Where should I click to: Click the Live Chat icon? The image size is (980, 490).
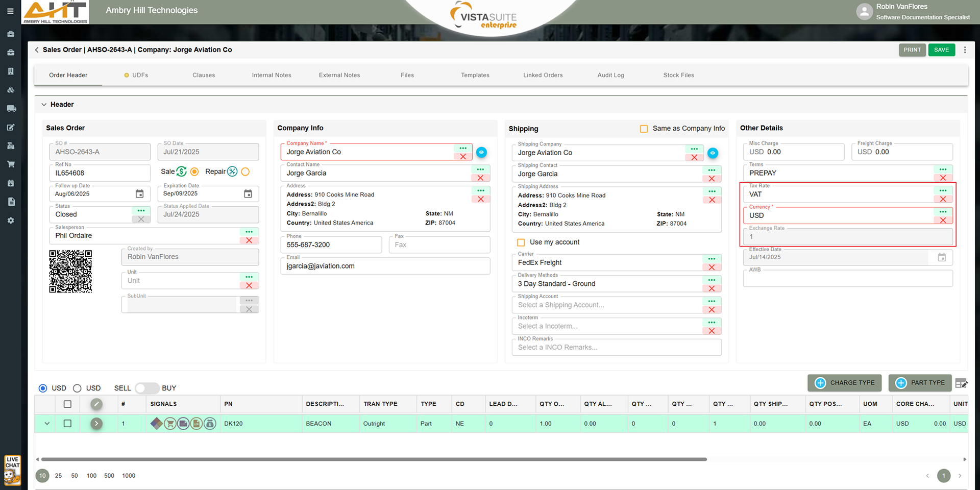pos(12,470)
